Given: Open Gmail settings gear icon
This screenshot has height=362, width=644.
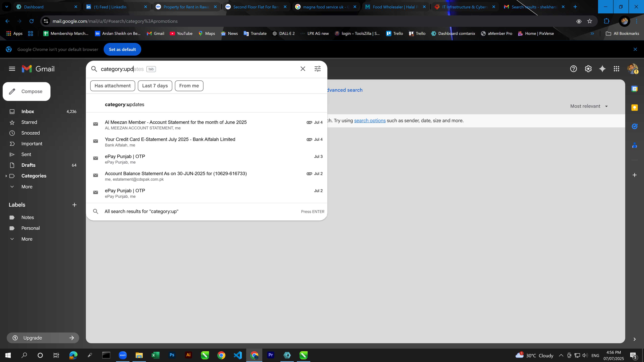Looking at the screenshot, I should point(588,69).
